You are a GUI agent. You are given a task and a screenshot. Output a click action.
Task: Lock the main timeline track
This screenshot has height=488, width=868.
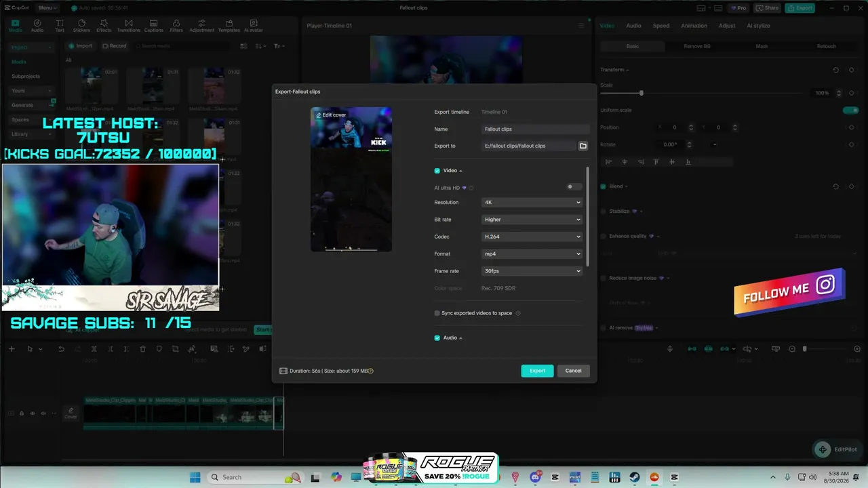coord(22,413)
